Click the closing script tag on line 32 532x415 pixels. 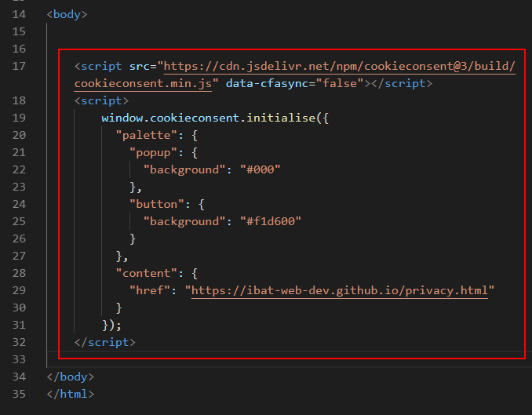click(105, 342)
